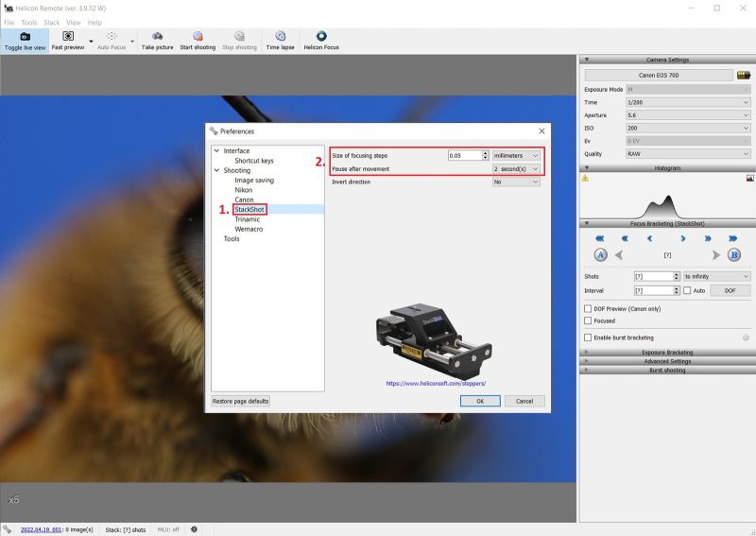Close Preferences dialog with X
This screenshot has width=756, height=536.
541,131
